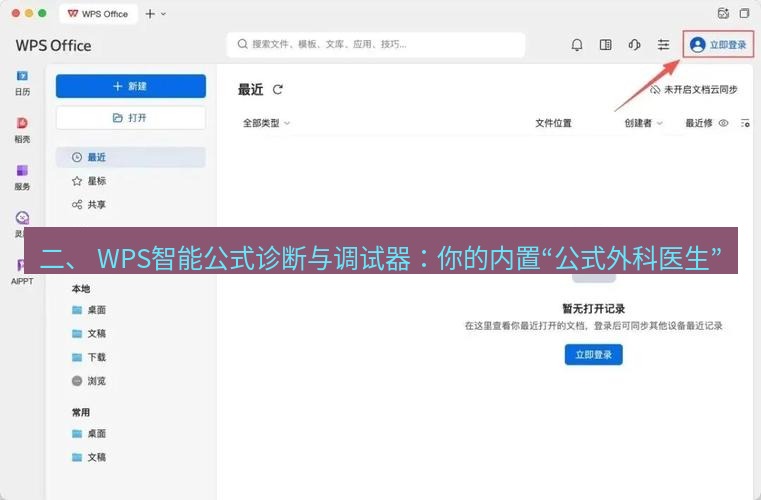Open the 日历 calendar sidebar icon
The image size is (761, 500).
[22, 83]
